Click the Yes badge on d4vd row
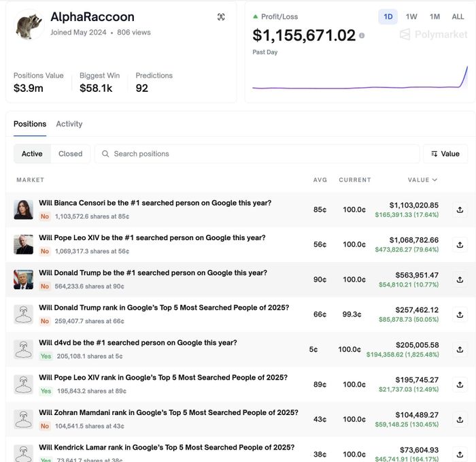The height and width of the screenshot is (462, 476). 46,356
